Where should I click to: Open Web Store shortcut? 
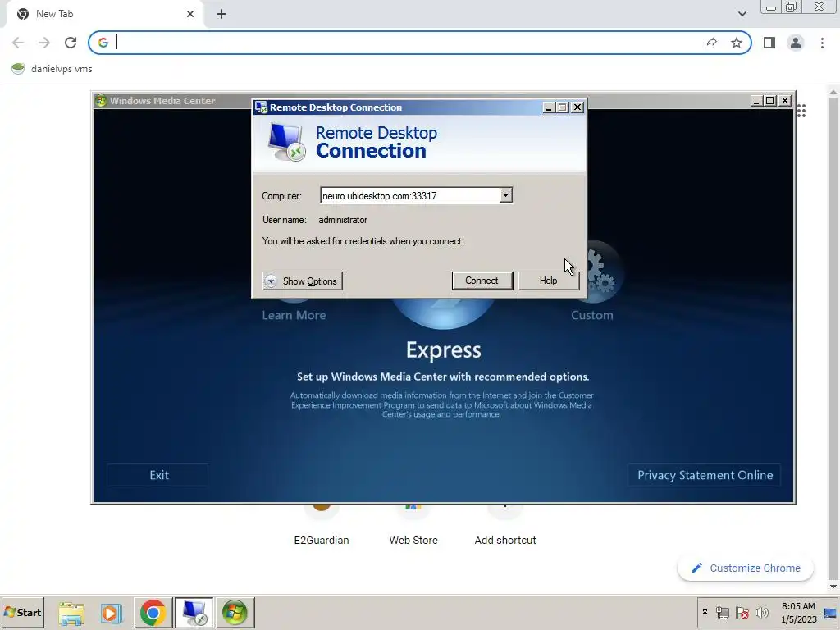(413, 540)
